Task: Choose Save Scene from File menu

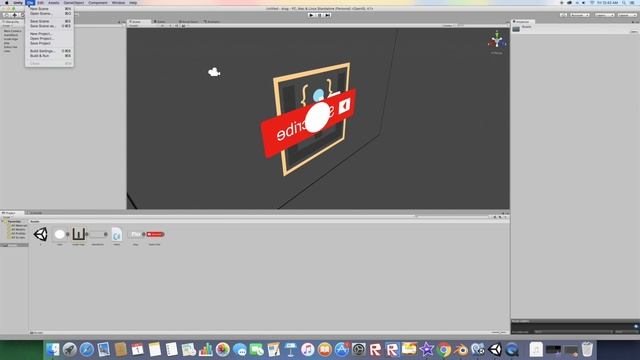Action: (x=50, y=21)
